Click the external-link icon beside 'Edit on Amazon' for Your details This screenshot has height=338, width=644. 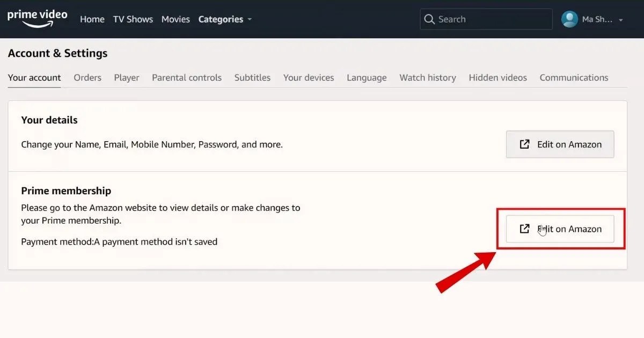pos(524,144)
